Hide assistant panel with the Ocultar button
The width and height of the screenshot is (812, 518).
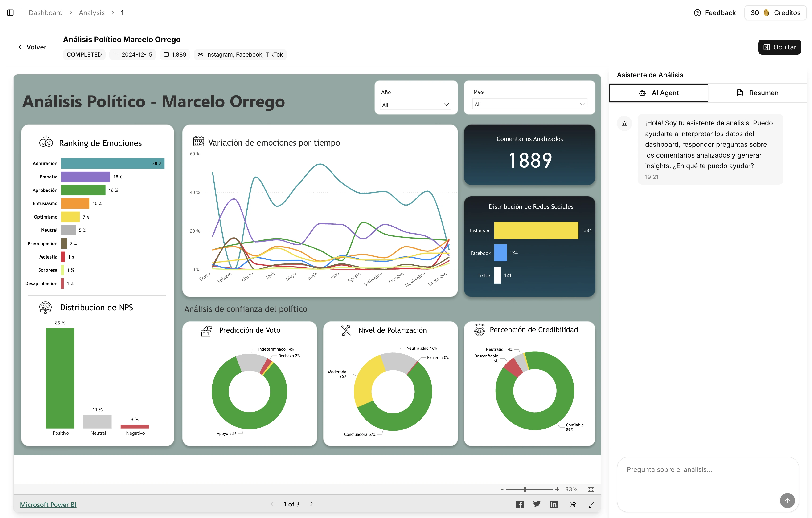779,47
